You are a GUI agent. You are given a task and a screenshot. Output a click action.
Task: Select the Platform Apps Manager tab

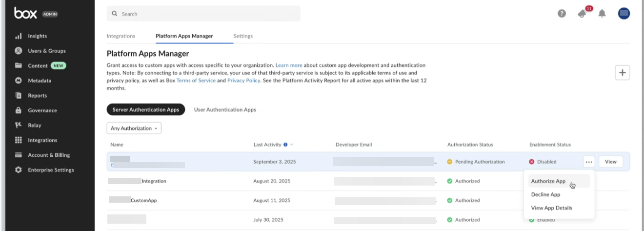184,36
